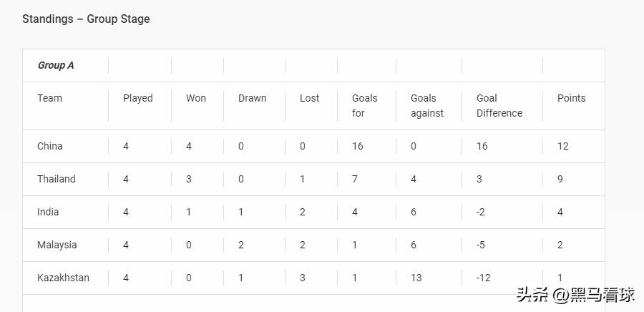Select the China team name cell
This screenshot has width=644, height=312.
[50, 146]
